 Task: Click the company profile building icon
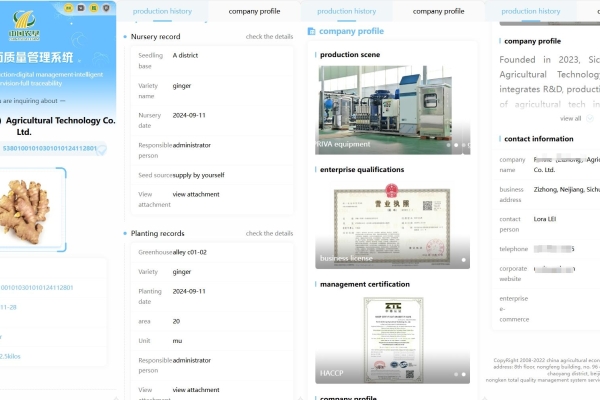click(311, 31)
